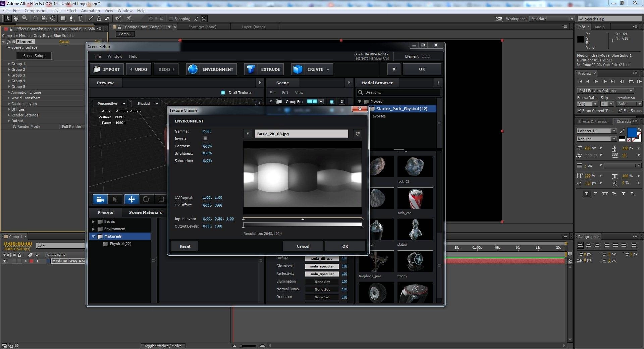Open the Shaded display dropdown
This screenshot has width=644, height=349.
(147, 104)
